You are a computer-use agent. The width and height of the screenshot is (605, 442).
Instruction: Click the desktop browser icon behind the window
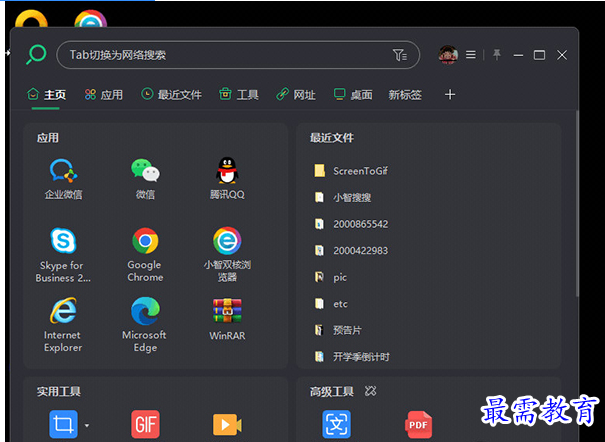click(x=90, y=19)
